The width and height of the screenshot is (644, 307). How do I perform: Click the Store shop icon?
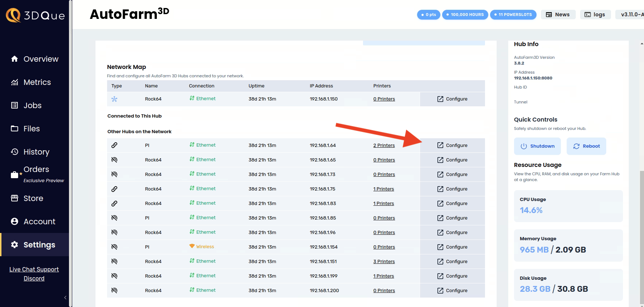(x=15, y=198)
